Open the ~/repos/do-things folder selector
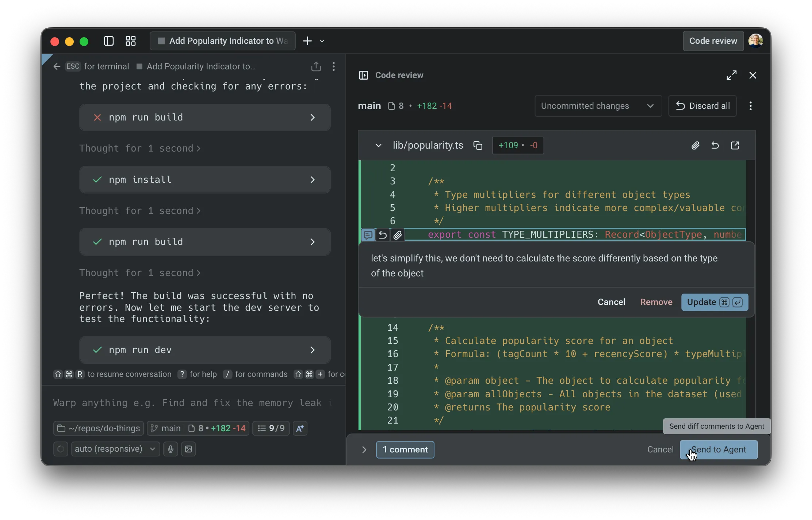The width and height of the screenshot is (812, 520). tap(98, 428)
